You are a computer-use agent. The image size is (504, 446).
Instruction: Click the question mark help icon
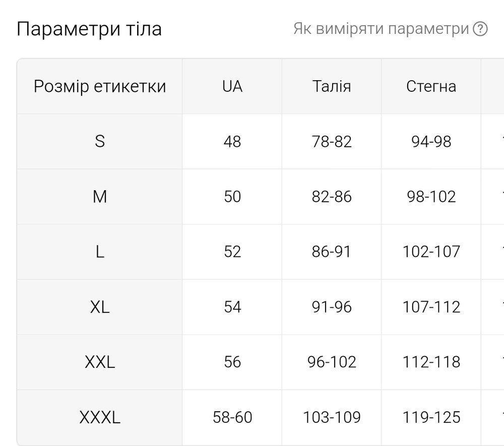pos(480,29)
